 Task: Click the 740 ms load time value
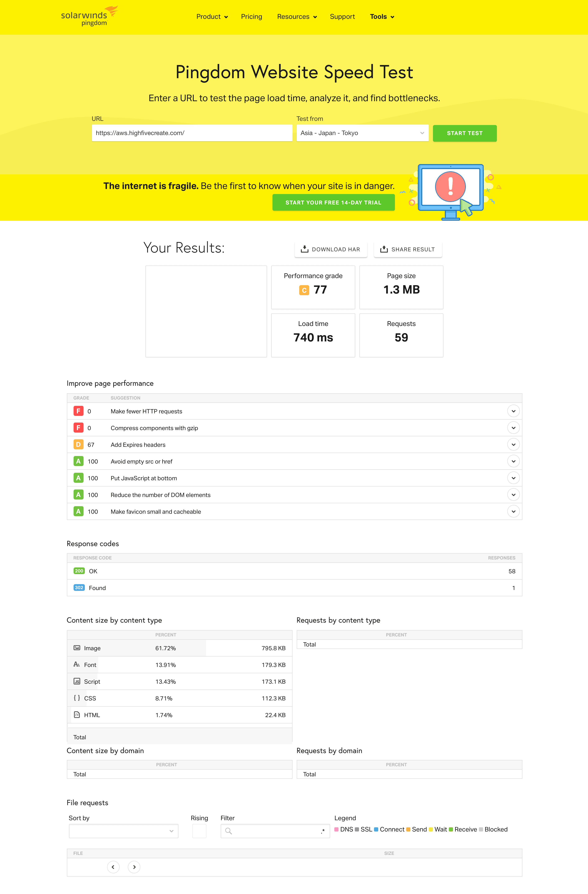(x=313, y=337)
